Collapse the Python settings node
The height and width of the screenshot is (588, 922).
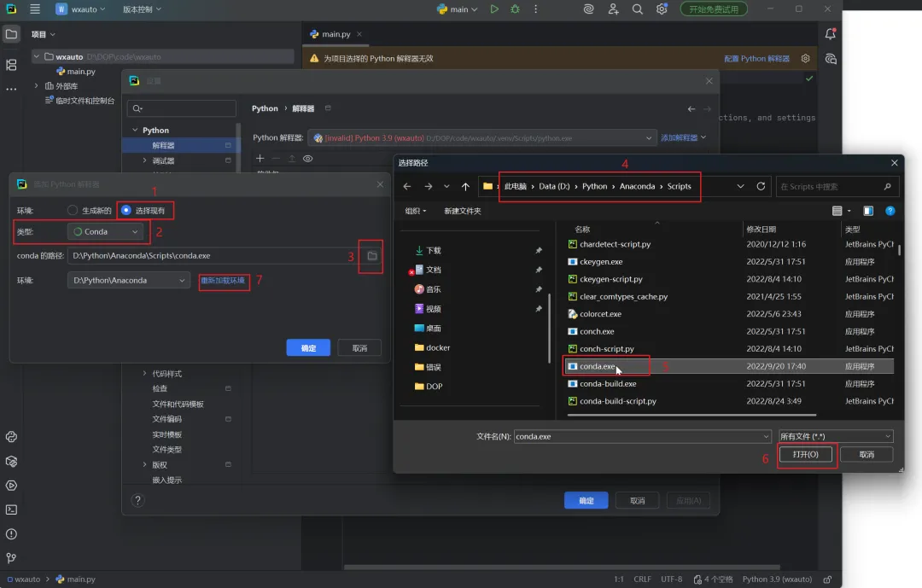pos(135,130)
